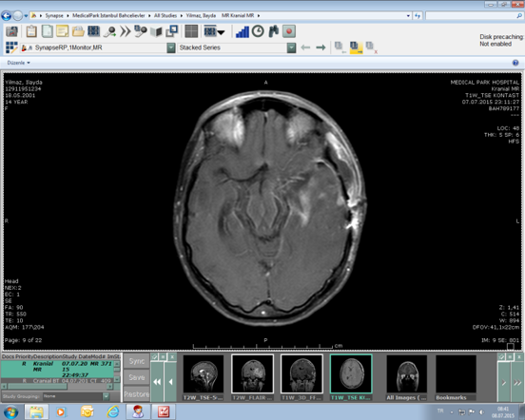The height and width of the screenshot is (420, 525).
Task: Click the gray left arrow previous button
Action: point(305,48)
